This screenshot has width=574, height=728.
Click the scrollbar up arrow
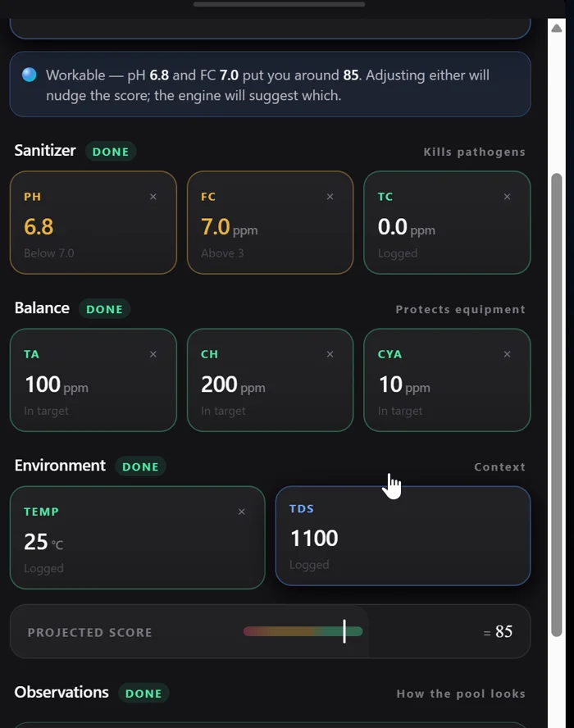click(x=556, y=29)
